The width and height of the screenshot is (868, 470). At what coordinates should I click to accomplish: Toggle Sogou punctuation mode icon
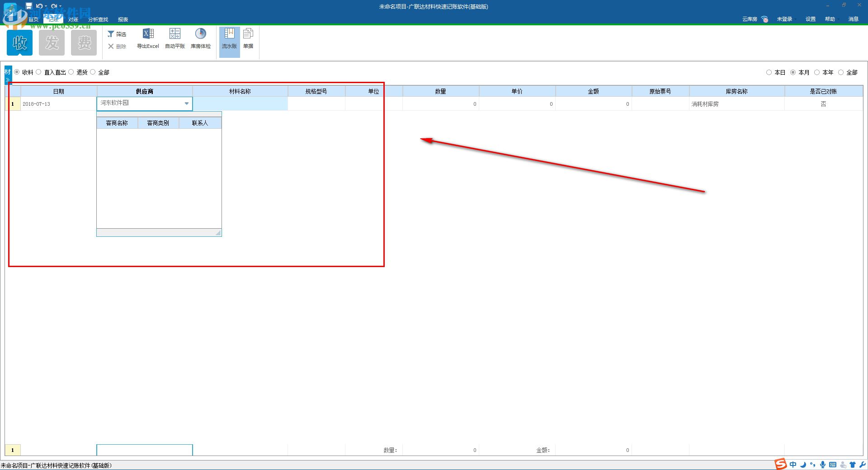813,465
